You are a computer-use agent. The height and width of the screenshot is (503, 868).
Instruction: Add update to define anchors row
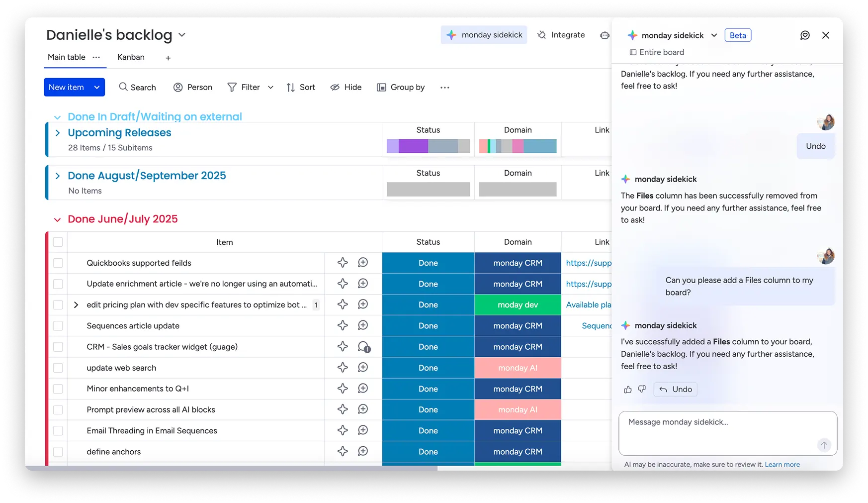[363, 451]
